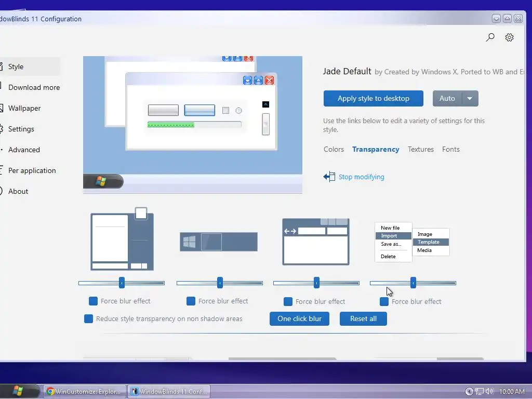Image resolution: width=532 pixels, height=399 pixels.
Task: Switch to WinCustomize Chrome taskbar window
Action: (x=85, y=392)
